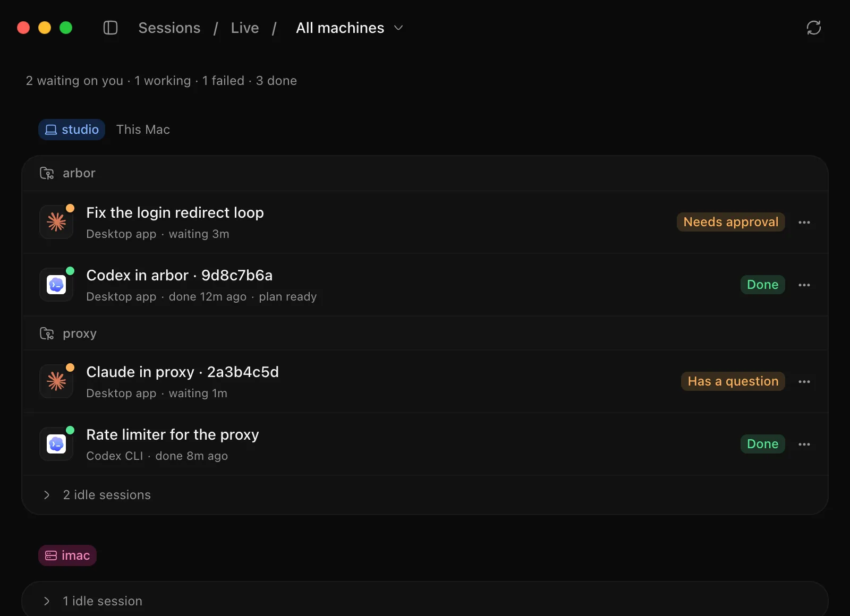
Task: Toggle the sidebar panel icon
Action: pos(110,28)
